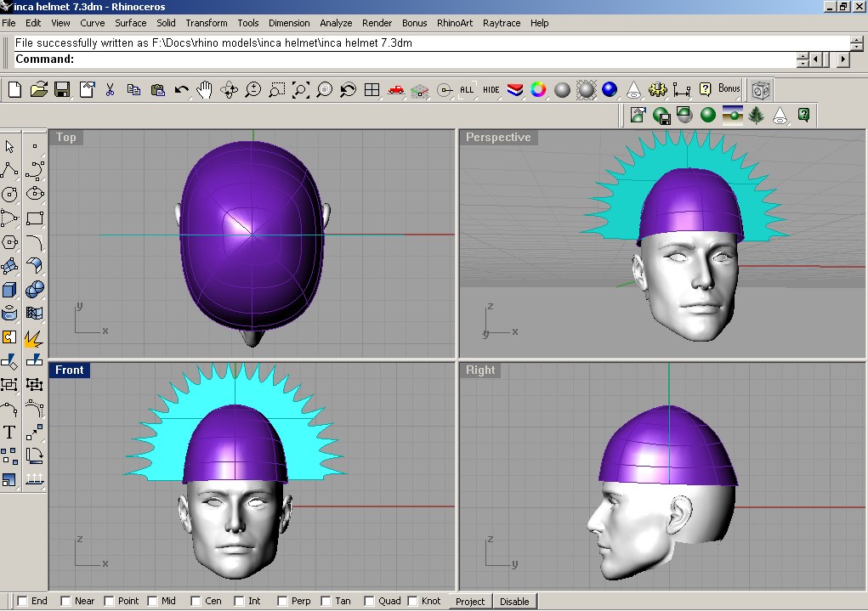Select the Pan hand tool
This screenshot has height=611, width=868.
[204, 89]
